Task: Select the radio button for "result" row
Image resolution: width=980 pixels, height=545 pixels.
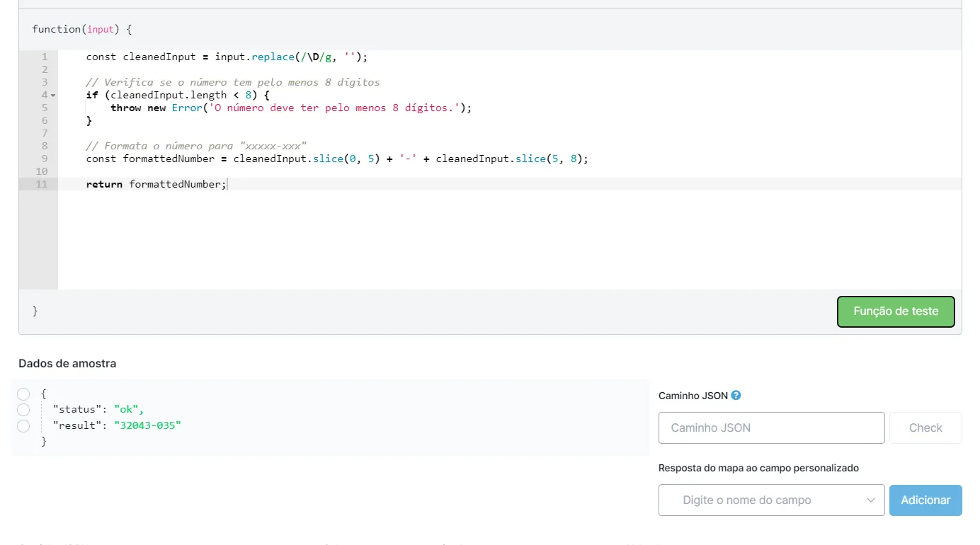Action: point(23,425)
